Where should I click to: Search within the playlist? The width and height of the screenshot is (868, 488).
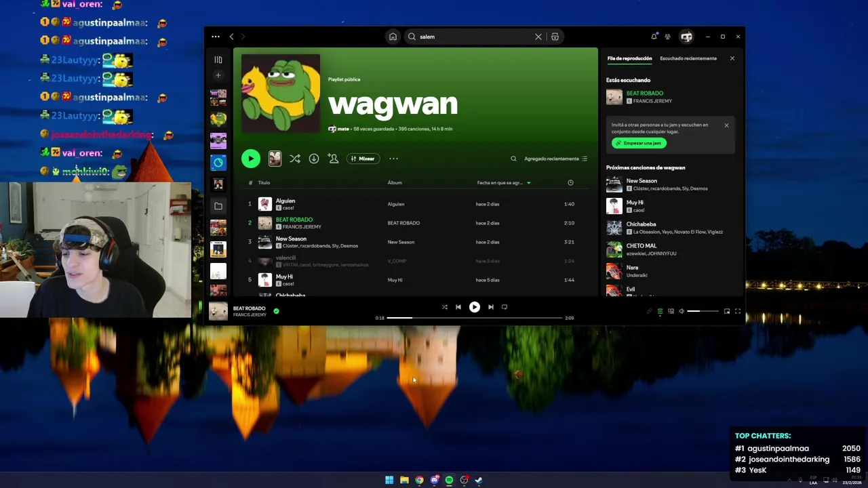tap(513, 159)
